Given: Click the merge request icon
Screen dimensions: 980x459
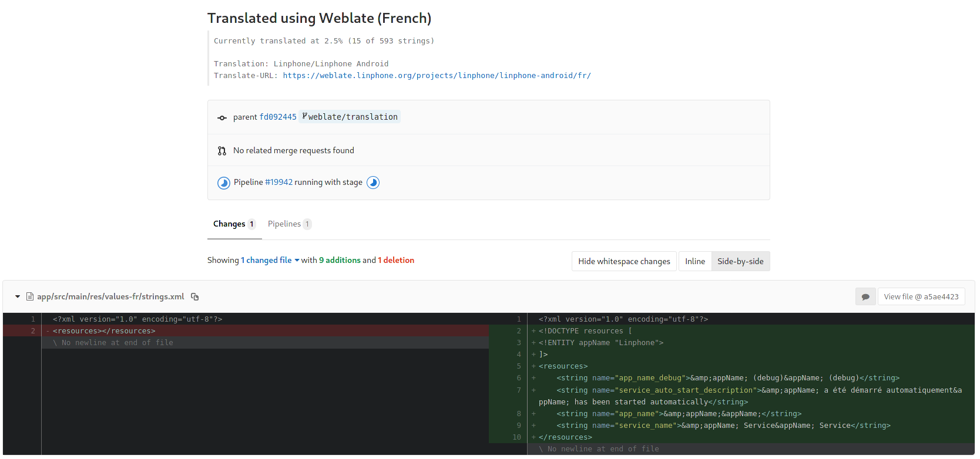Looking at the screenshot, I should tap(222, 151).
